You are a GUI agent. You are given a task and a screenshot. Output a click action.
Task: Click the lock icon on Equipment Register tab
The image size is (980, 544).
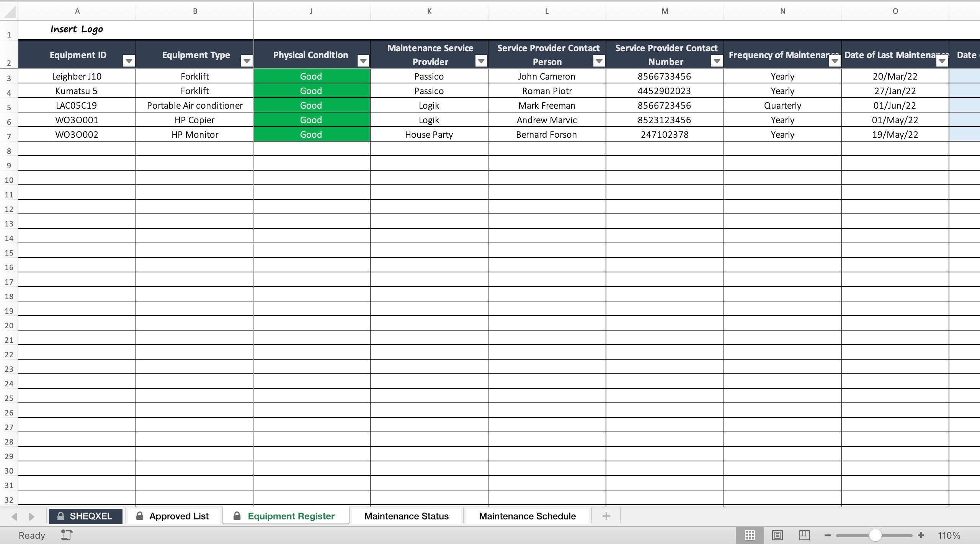coord(237,516)
